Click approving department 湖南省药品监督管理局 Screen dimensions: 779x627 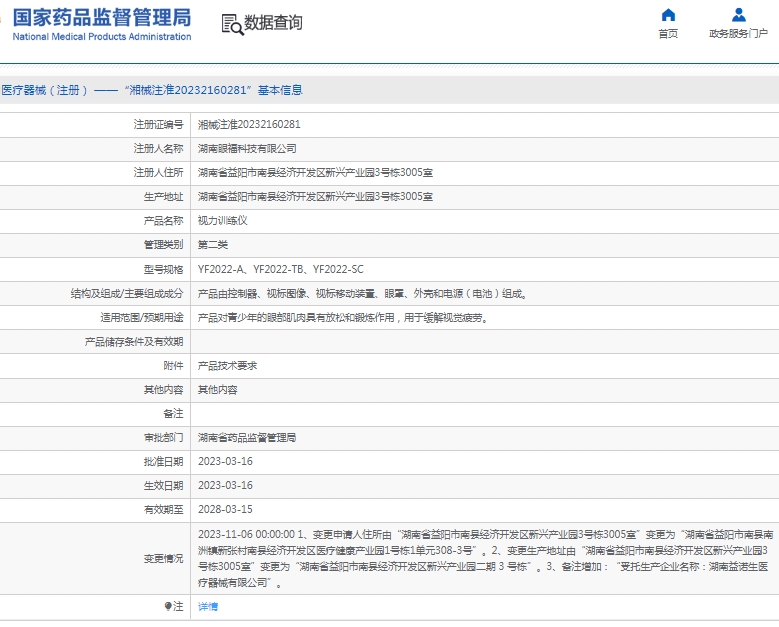pyautogui.click(x=247, y=438)
